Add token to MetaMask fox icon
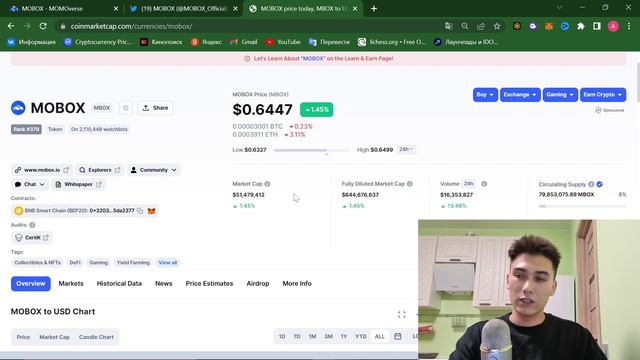The width and height of the screenshot is (640, 360). [151, 211]
